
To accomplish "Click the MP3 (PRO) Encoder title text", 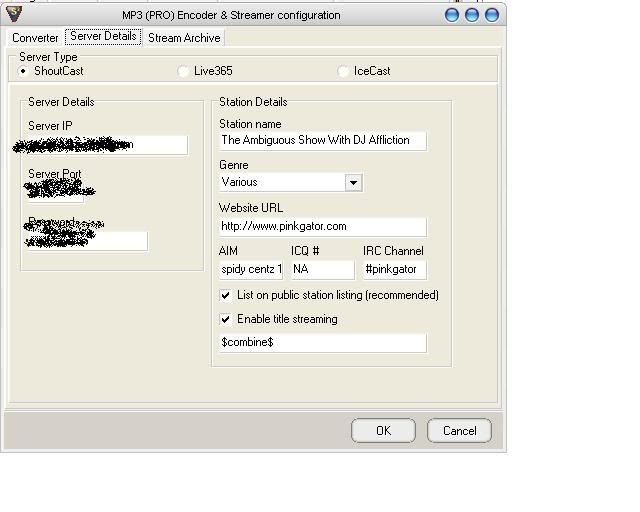I will [x=231, y=16].
